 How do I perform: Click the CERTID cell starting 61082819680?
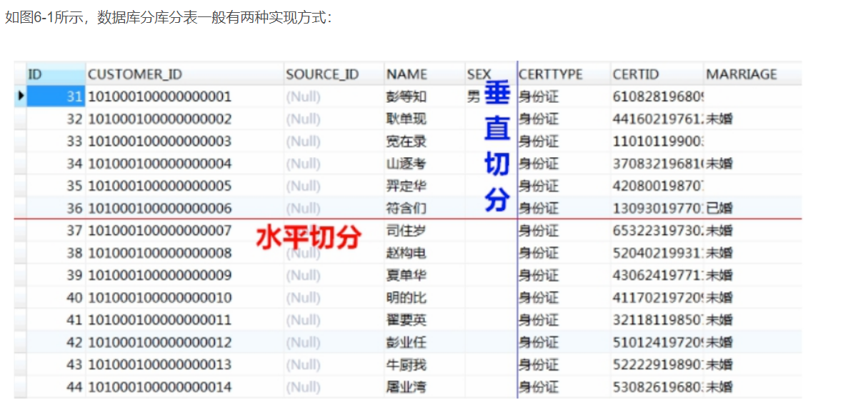[658, 96]
